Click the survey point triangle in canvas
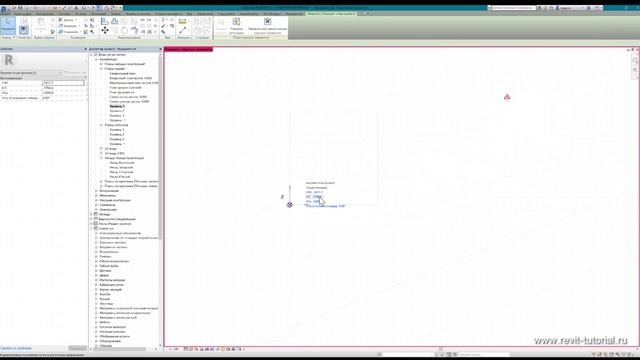 coord(507,97)
